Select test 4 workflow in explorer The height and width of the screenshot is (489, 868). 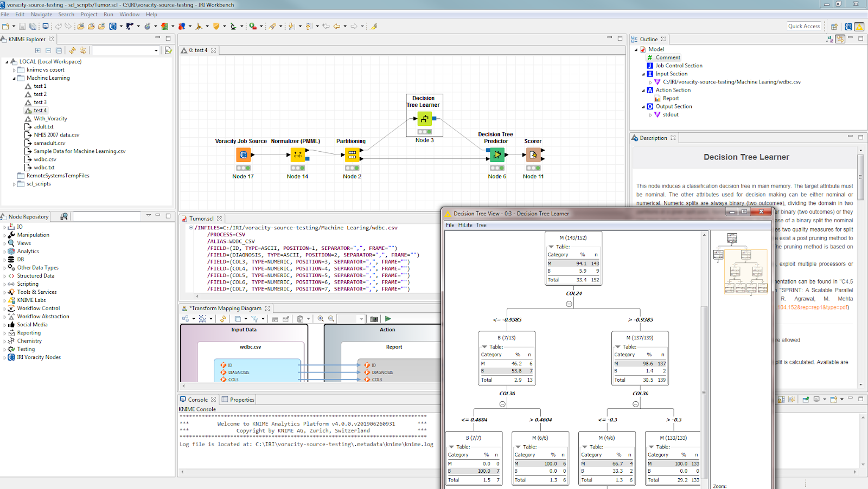point(40,111)
